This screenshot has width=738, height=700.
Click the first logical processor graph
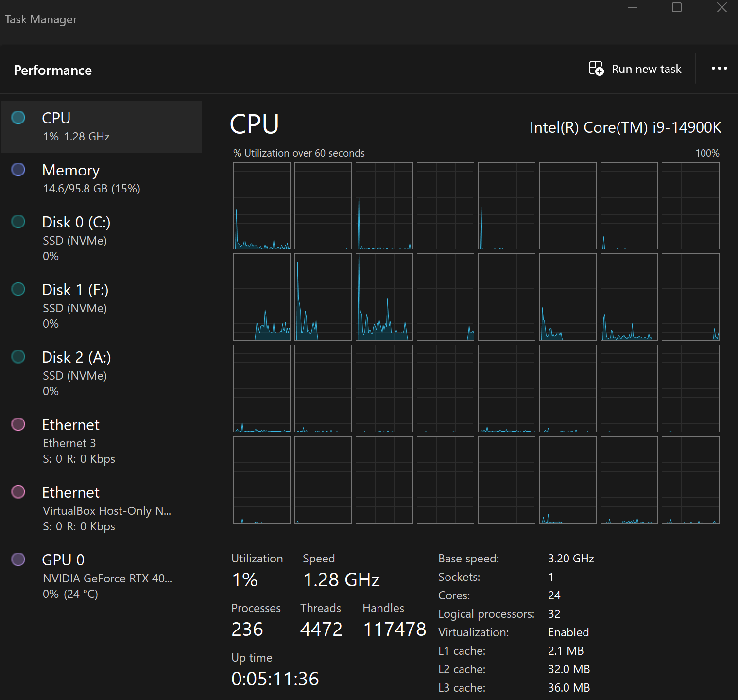[x=262, y=206]
